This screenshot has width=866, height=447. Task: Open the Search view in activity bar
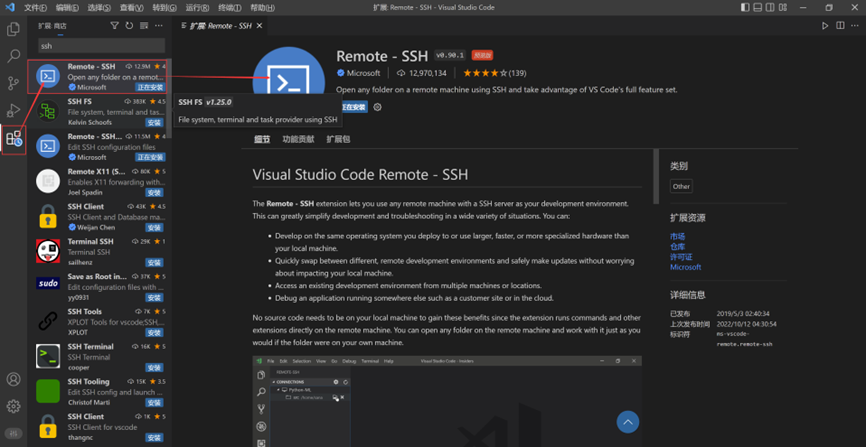pyautogui.click(x=13, y=56)
